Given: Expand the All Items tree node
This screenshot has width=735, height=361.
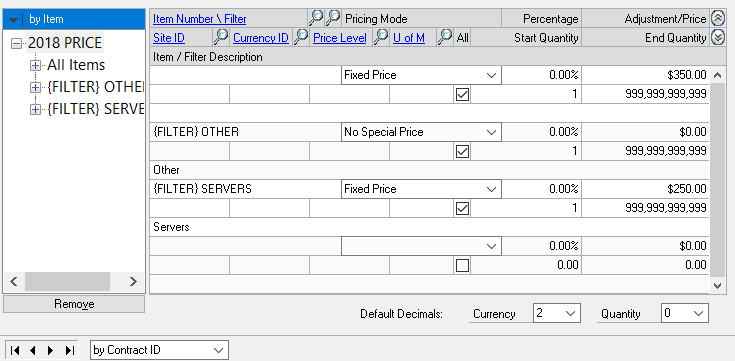Looking at the screenshot, I should (35, 65).
